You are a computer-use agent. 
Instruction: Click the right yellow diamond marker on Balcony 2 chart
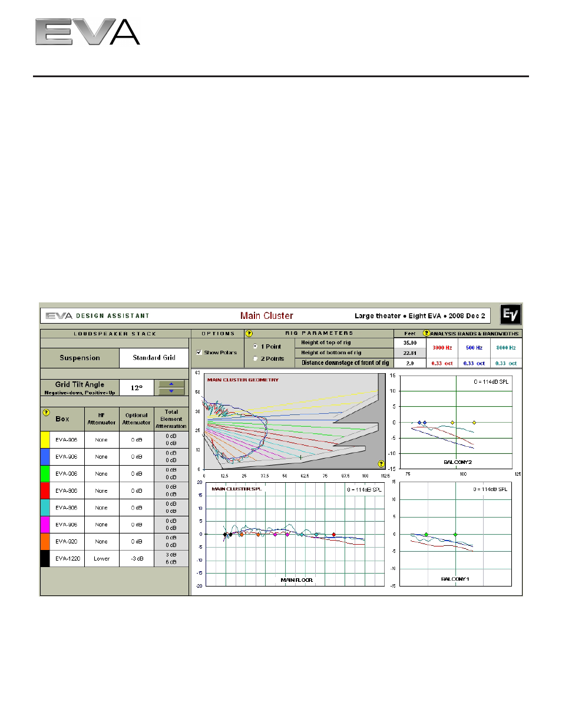point(474,423)
